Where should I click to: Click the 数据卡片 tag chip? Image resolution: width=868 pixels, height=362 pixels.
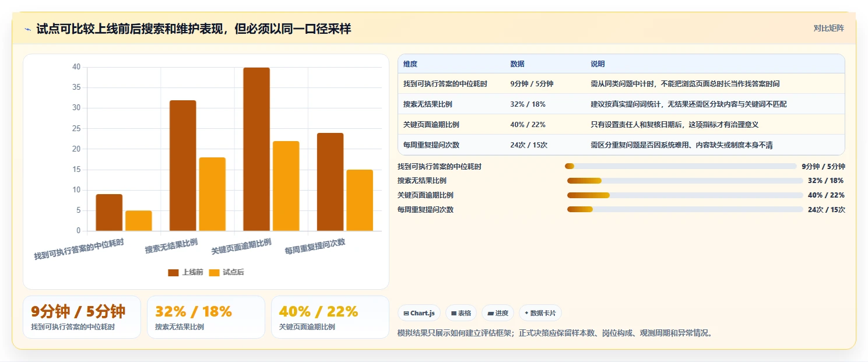click(540, 313)
